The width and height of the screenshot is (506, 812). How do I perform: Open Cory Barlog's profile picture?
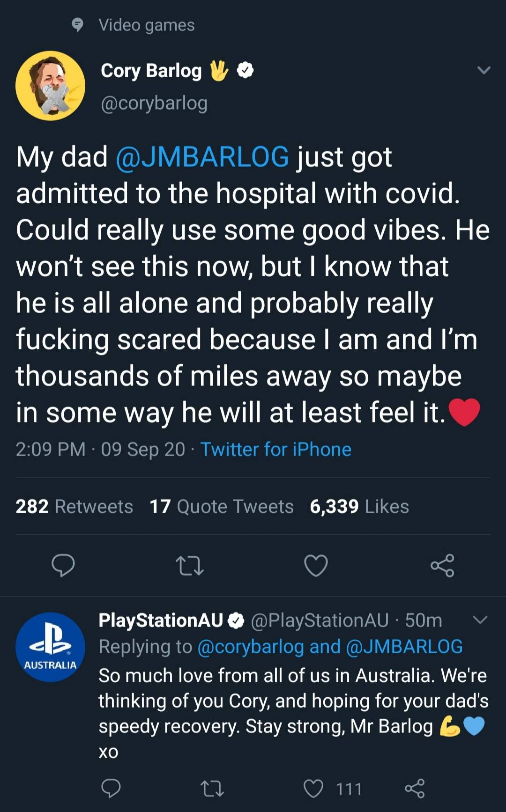pyautogui.click(x=50, y=86)
